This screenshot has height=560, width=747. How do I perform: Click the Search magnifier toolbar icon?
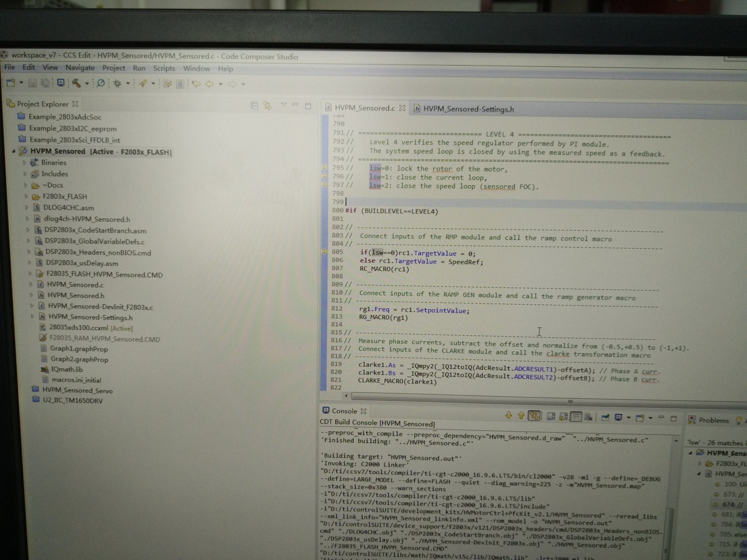point(101,83)
